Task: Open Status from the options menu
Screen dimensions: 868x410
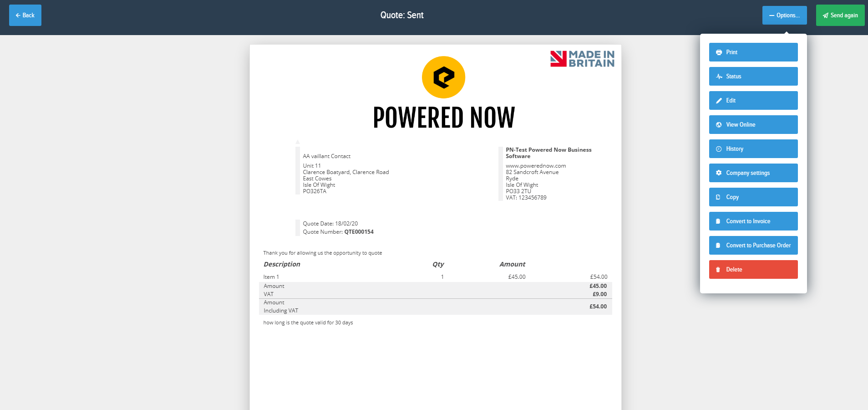Action: [753, 77]
